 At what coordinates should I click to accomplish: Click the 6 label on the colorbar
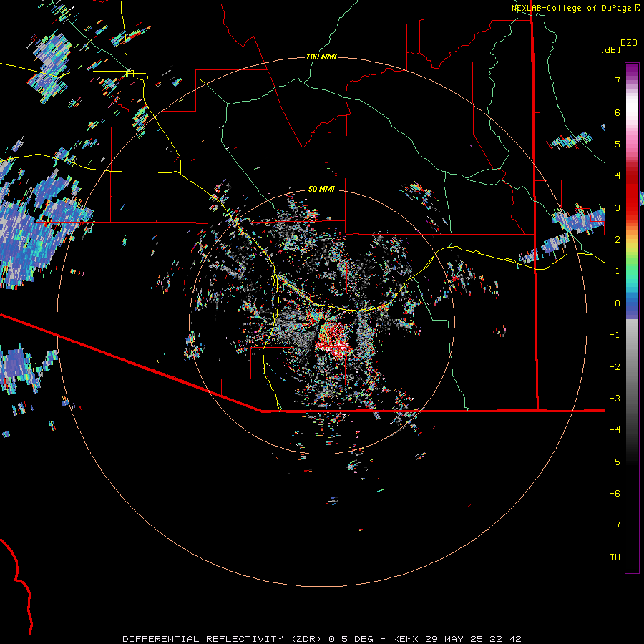coord(618,112)
